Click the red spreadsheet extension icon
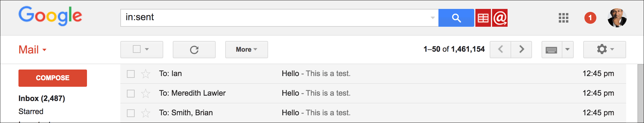 [x=483, y=18]
